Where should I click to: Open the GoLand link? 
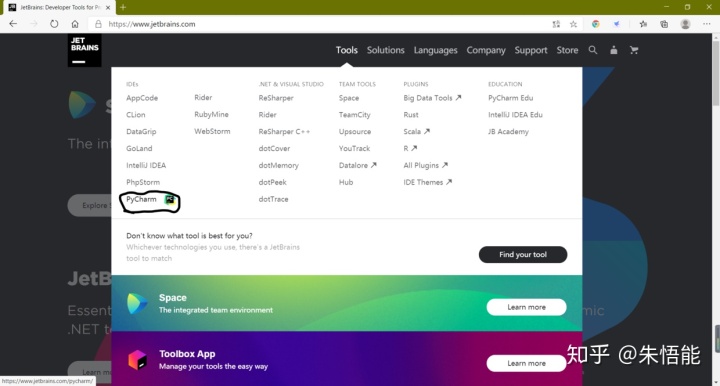pos(139,148)
